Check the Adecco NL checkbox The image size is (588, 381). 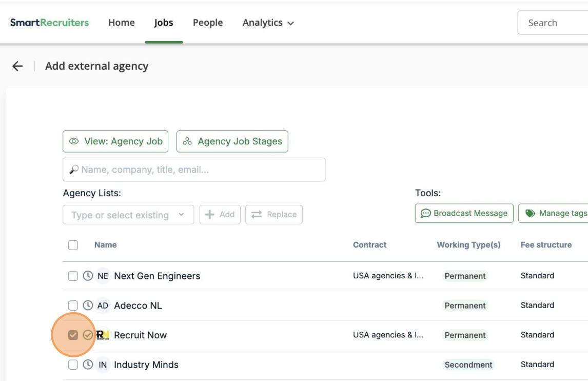click(73, 306)
